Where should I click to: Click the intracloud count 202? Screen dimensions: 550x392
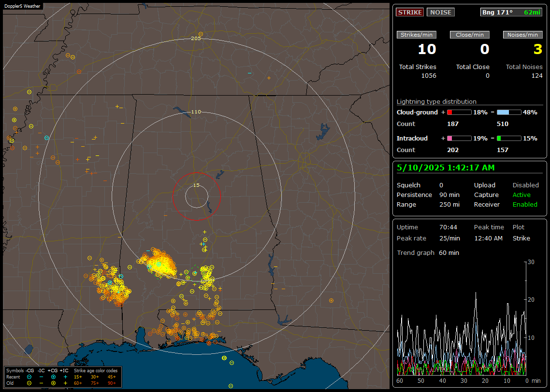tap(453, 150)
